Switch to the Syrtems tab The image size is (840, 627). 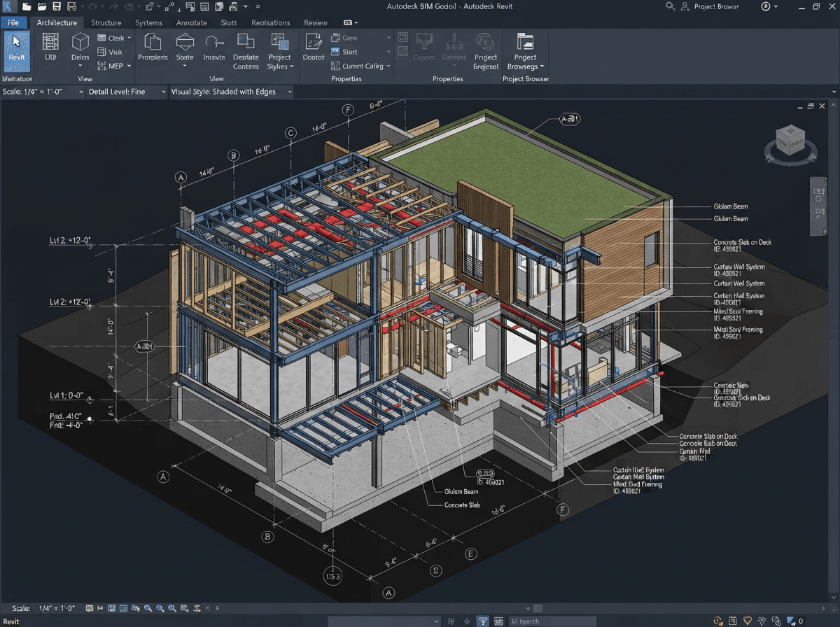pos(148,22)
